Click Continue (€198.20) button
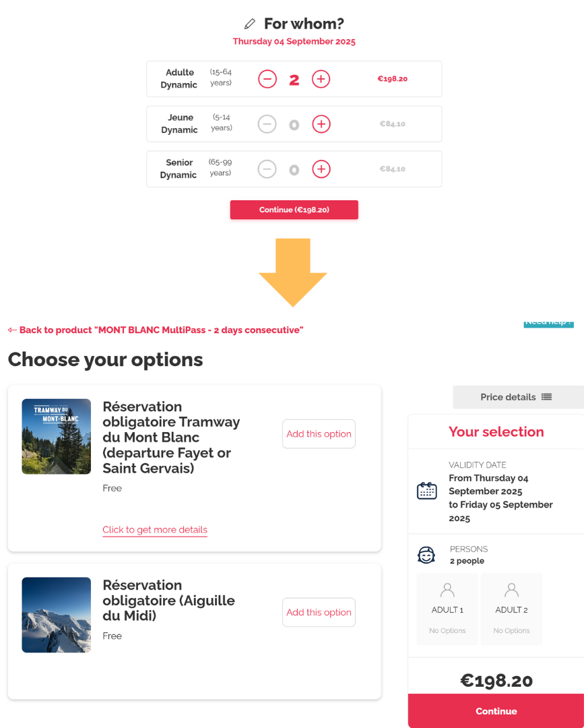This screenshot has height=728, width=588. 294,210
